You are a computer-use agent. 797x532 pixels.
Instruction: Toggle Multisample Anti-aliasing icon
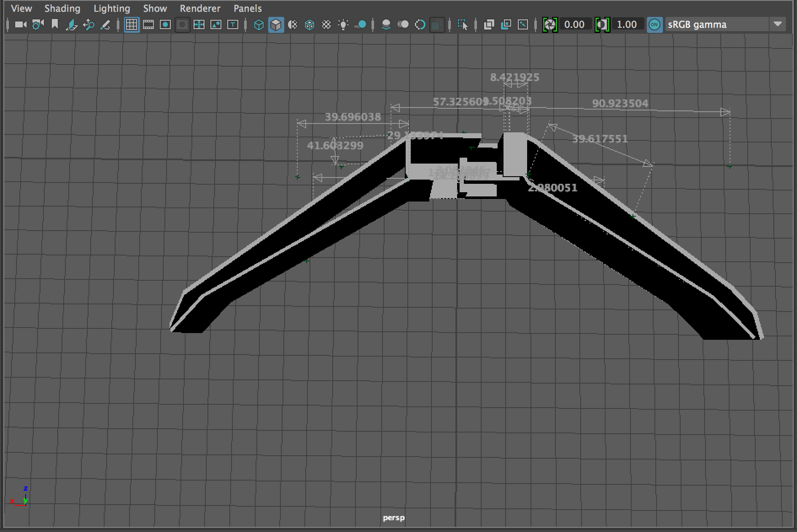[x=420, y=25]
